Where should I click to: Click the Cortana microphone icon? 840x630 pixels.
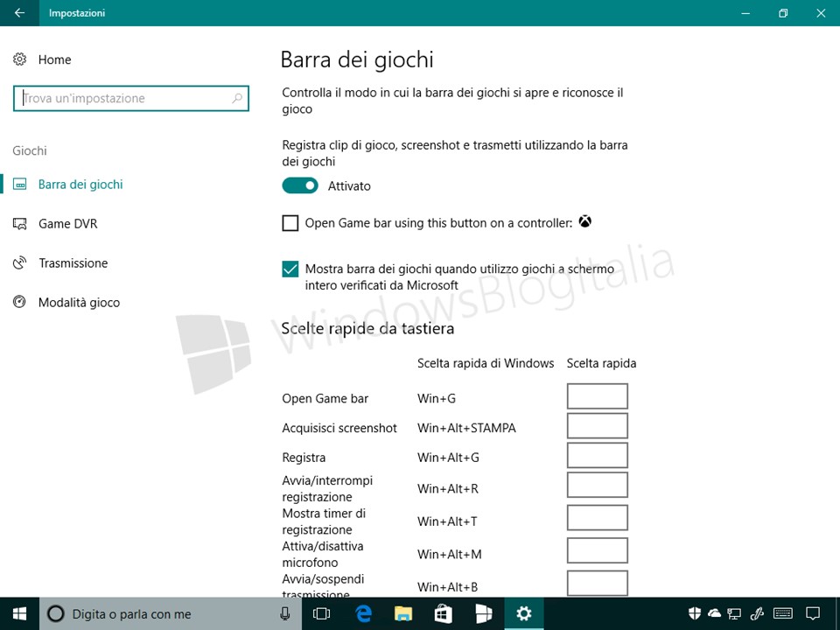pos(285,614)
